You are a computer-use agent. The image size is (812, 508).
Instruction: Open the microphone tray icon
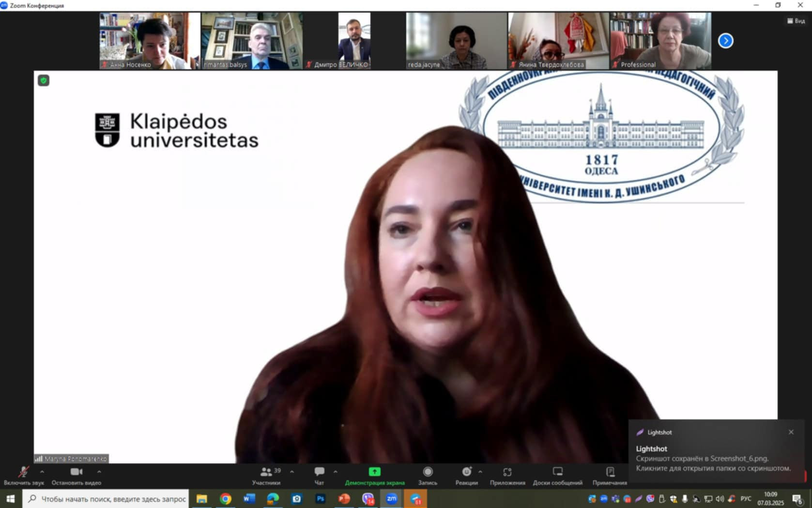[685, 499]
